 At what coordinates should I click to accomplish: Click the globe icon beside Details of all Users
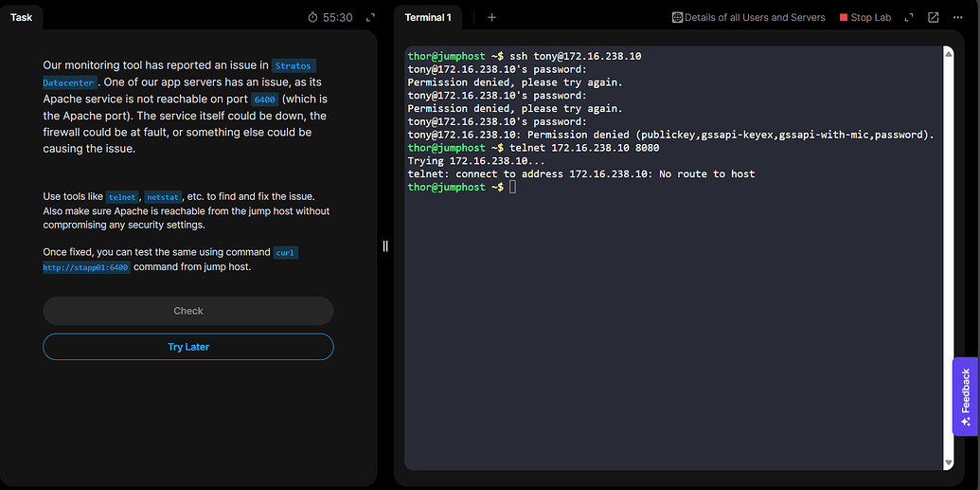click(x=677, y=17)
